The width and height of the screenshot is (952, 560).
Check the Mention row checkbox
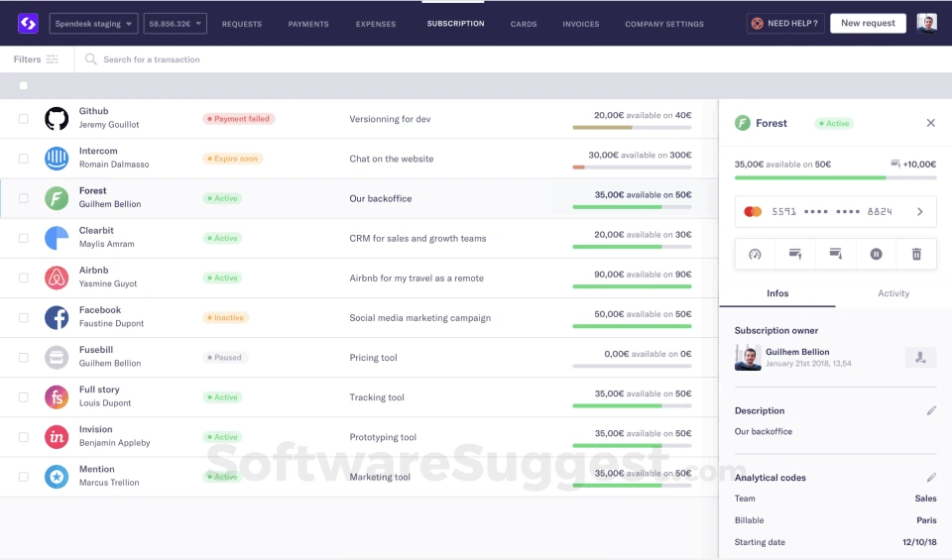click(24, 477)
